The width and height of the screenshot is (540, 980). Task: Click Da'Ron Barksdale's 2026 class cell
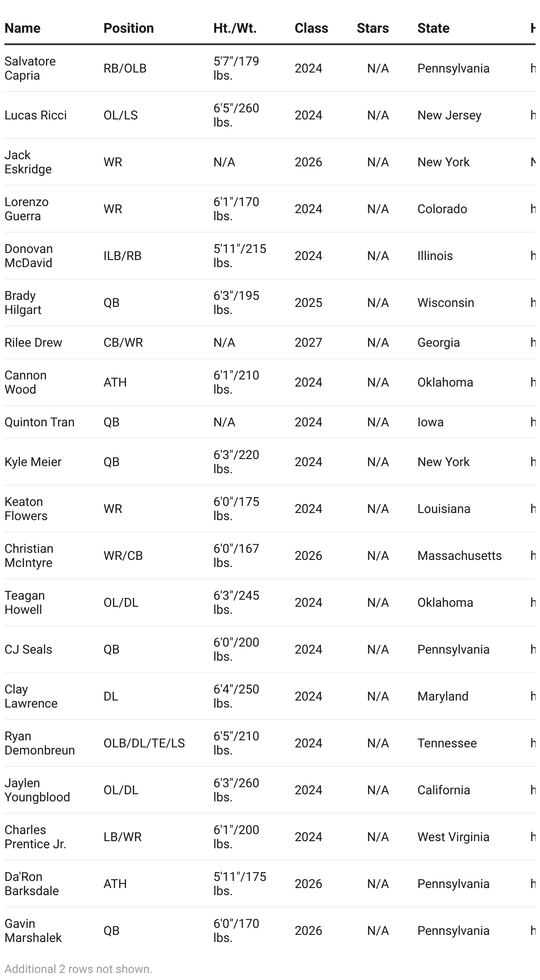[x=309, y=884]
